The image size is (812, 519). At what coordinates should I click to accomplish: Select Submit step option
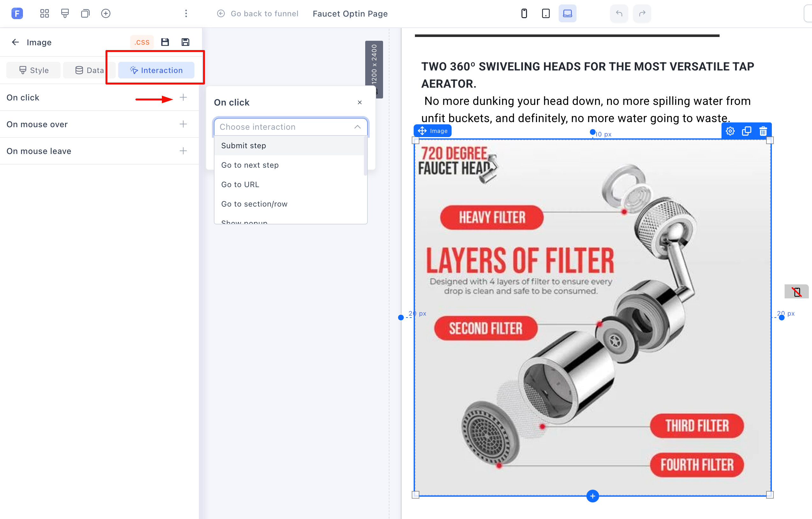tap(289, 146)
